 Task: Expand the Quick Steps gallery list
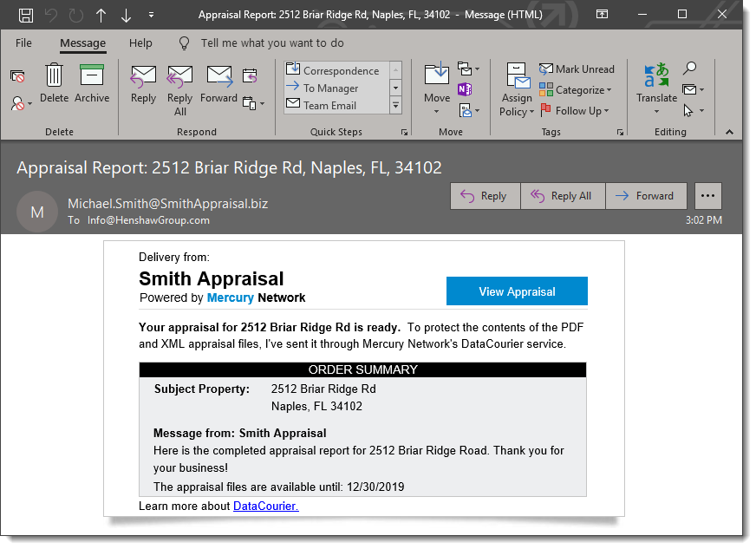(396, 106)
